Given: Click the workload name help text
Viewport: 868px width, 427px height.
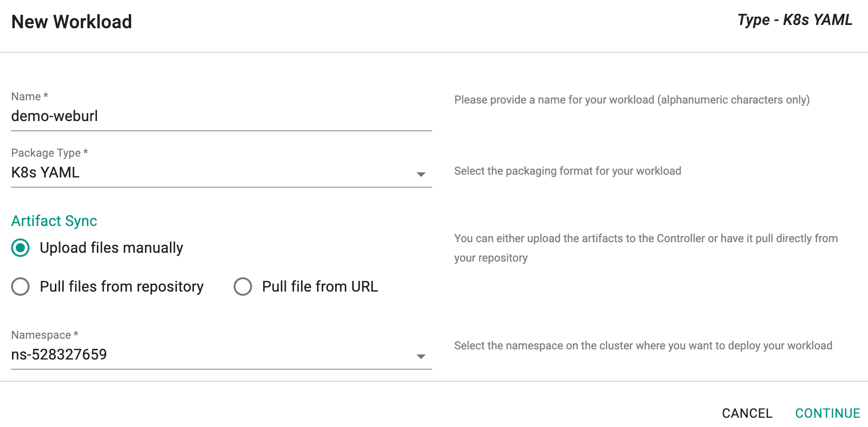Looking at the screenshot, I should [632, 100].
